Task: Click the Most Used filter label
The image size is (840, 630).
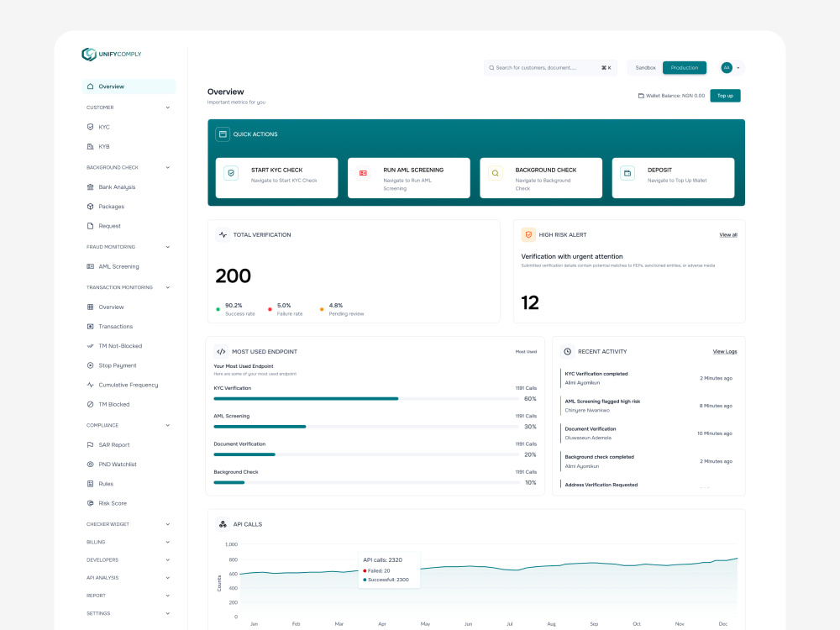Action: 526,352
